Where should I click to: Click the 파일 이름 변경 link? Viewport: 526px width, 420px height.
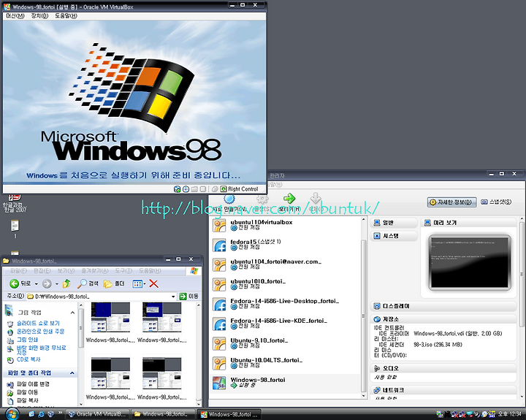coord(33,384)
